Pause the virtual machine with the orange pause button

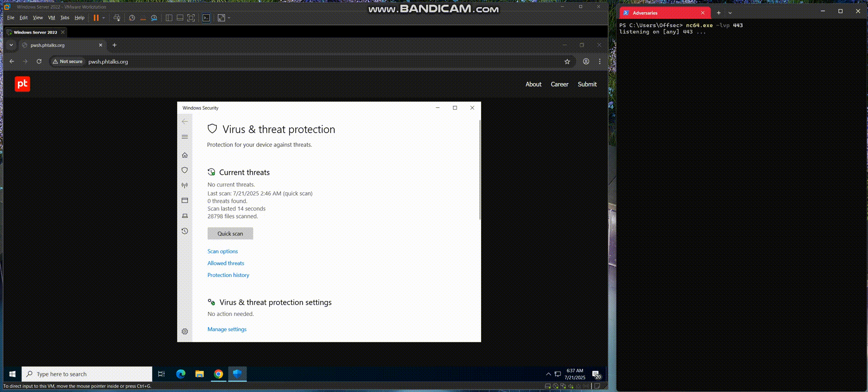point(96,18)
